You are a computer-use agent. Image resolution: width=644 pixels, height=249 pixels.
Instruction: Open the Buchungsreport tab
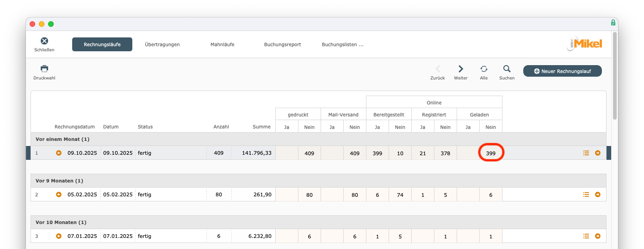(x=282, y=44)
